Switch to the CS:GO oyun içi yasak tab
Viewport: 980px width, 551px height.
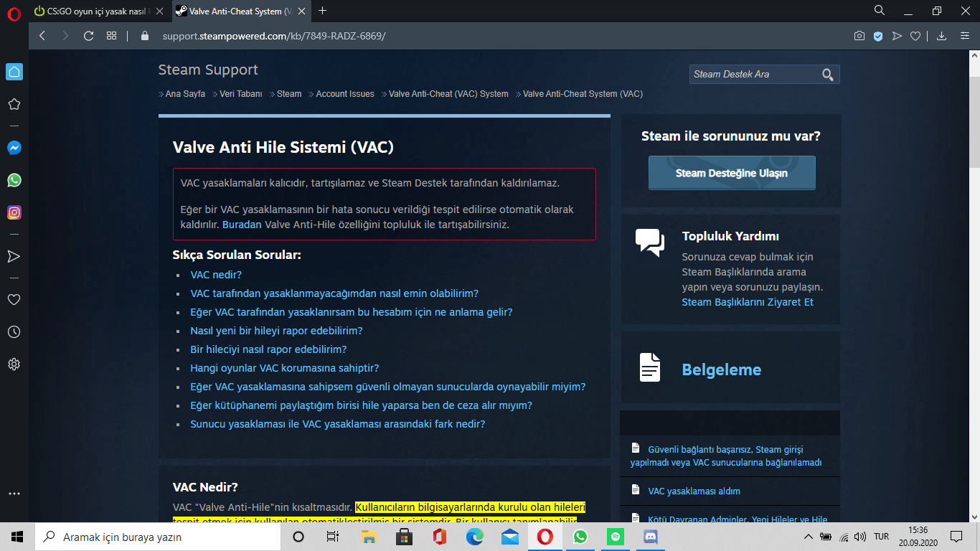point(99,11)
